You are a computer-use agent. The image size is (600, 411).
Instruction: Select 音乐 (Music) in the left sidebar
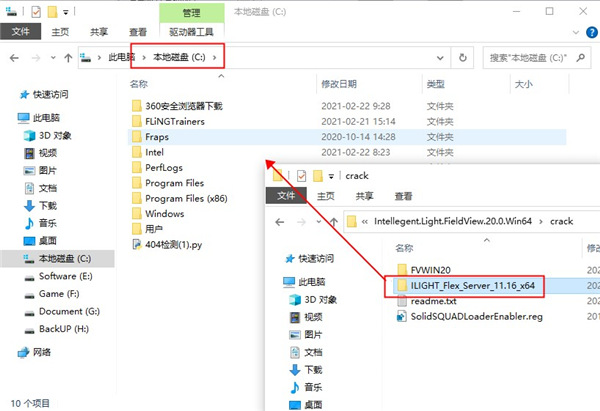click(x=48, y=223)
